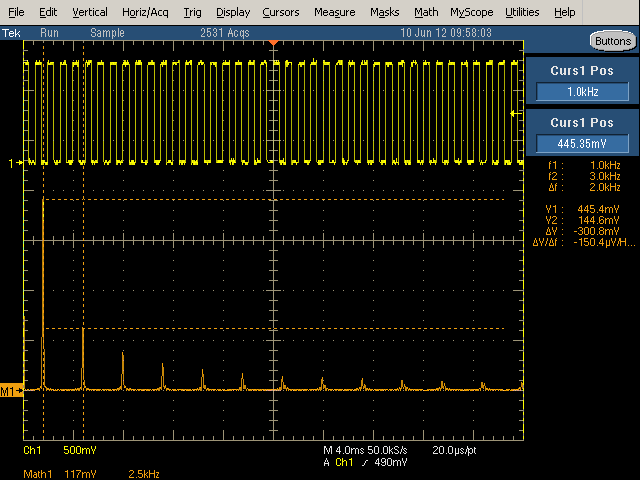Click the Tek logo label

point(11,33)
